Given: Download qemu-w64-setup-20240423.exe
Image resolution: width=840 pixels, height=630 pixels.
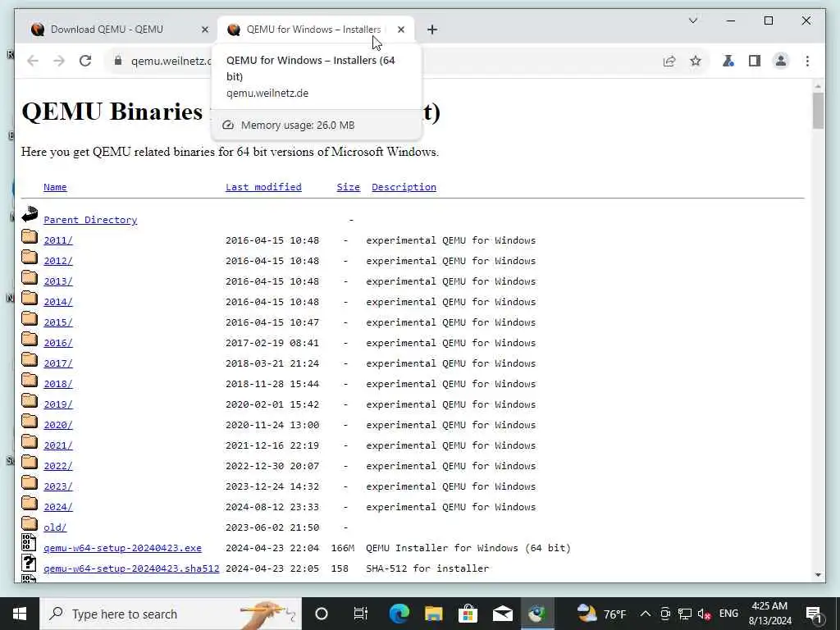Looking at the screenshot, I should coord(123,548).
